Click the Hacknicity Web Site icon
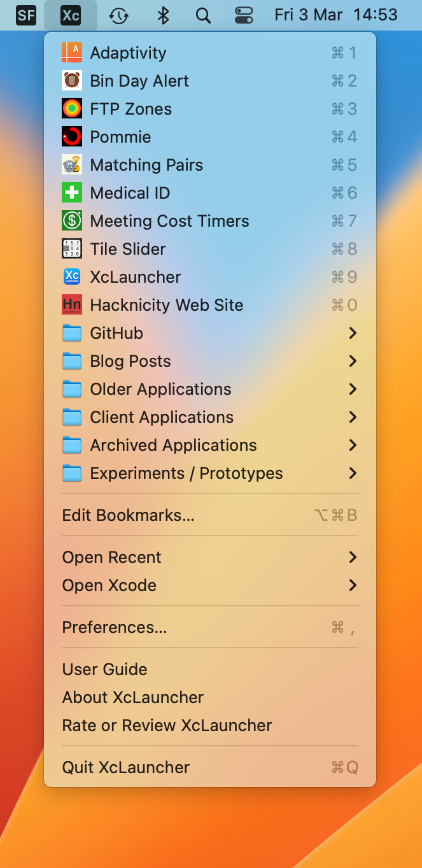The image size is (422, 868). coord(72,305)
